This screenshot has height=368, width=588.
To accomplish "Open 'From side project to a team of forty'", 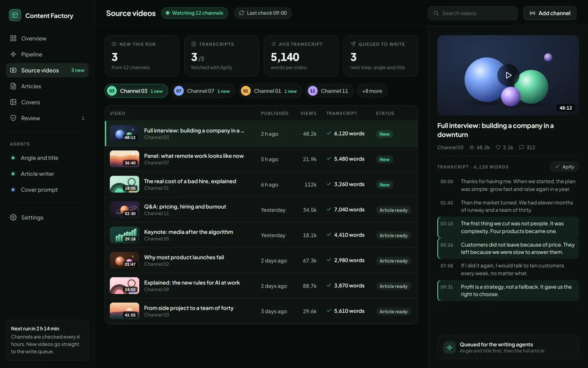I will click(x=261, y=311).
